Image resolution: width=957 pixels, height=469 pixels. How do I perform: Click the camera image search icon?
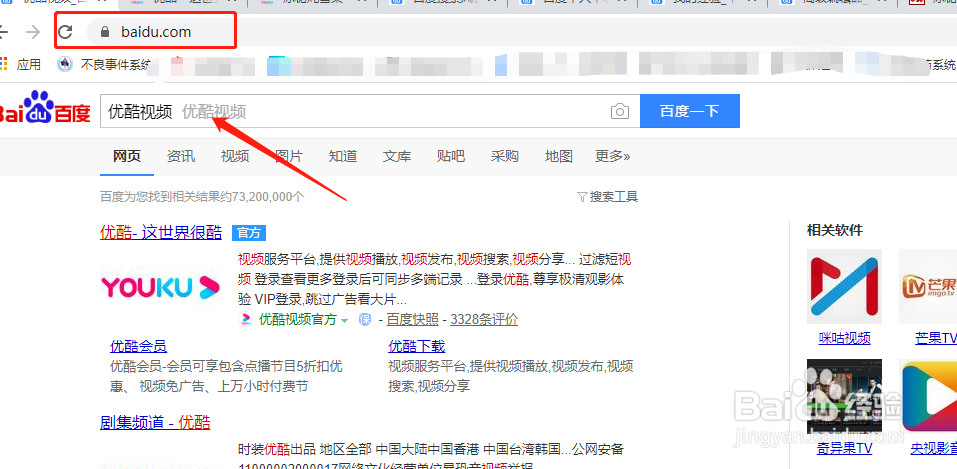[x=619, y=112]
